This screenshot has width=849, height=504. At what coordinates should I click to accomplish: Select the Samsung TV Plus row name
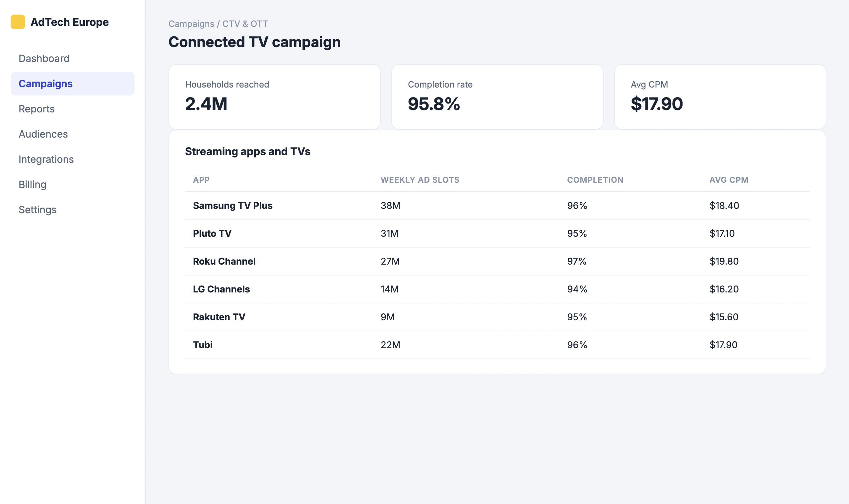[232, 206]
